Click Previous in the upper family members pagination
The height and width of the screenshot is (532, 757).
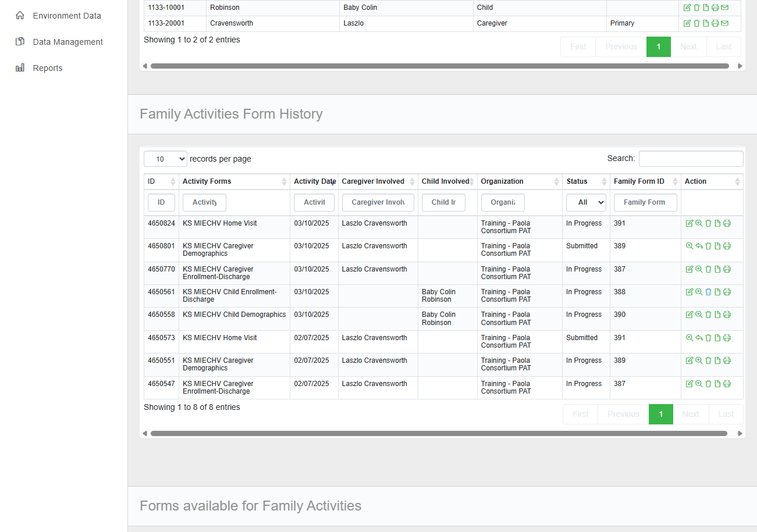(x=621, y=47)
